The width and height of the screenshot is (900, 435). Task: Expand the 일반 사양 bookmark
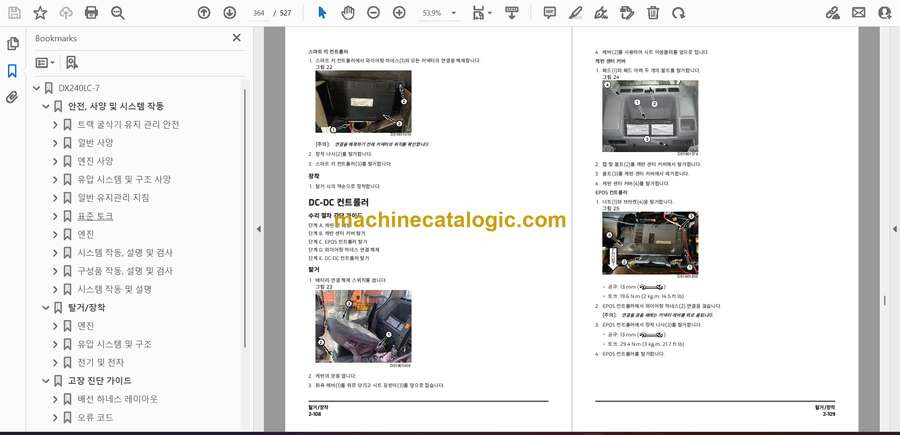coord(55,143)
